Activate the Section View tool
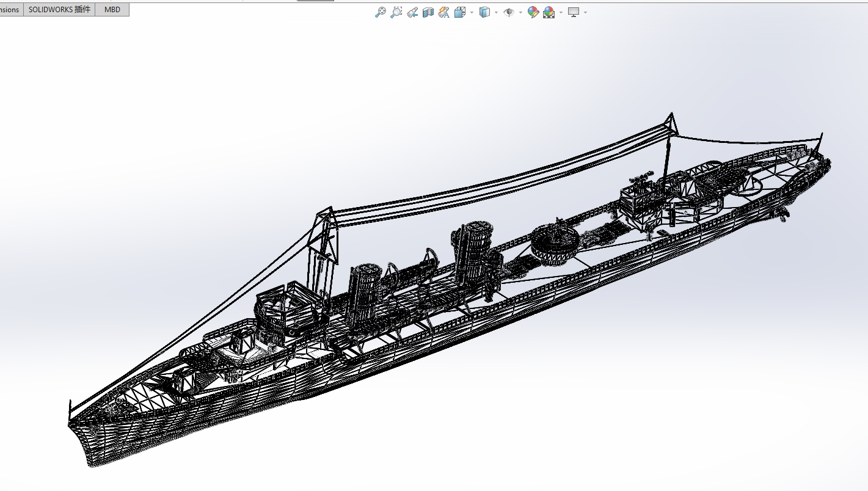The image size is (868, 491). tap(428, 12)
